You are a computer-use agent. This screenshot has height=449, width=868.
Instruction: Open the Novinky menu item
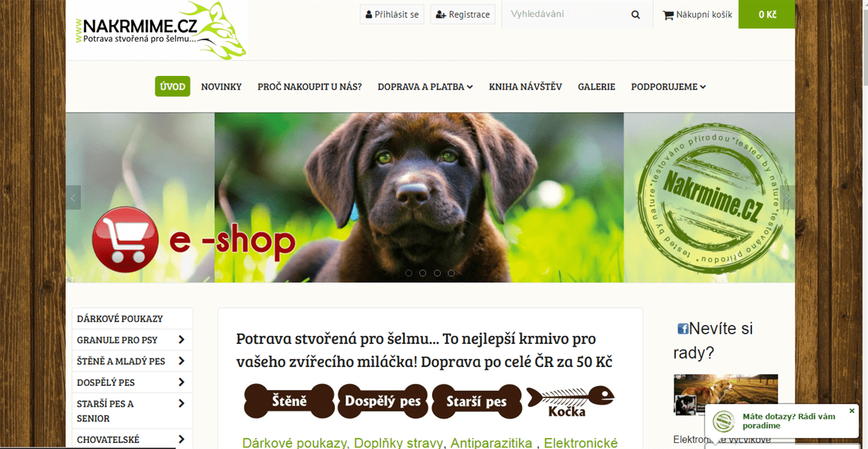(221, 87)
